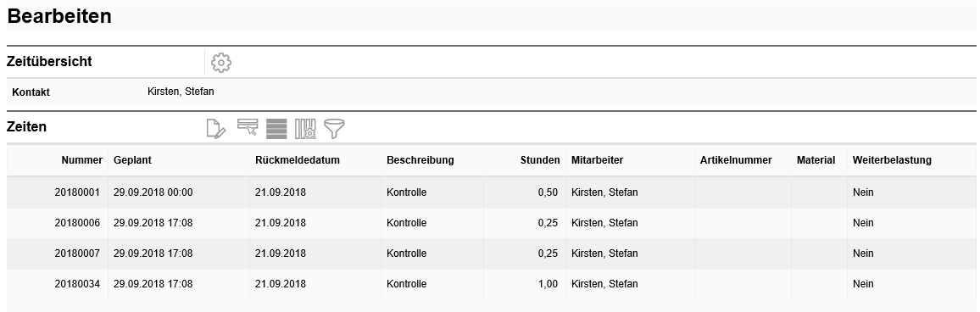980x312 pixels.
Task: Click the Artikelnummer column header
Action: click(x=736, y=160)
